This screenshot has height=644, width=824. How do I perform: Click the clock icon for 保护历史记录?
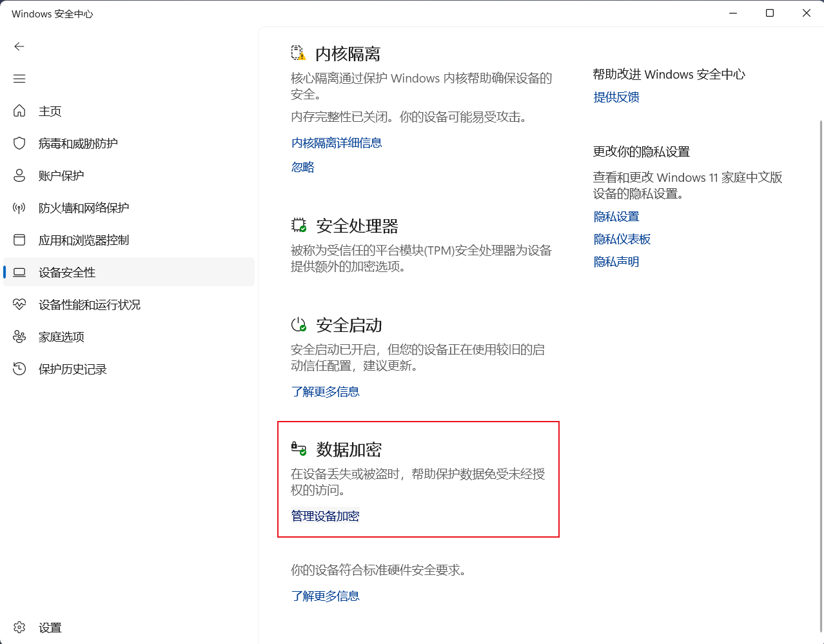point(19,369)
